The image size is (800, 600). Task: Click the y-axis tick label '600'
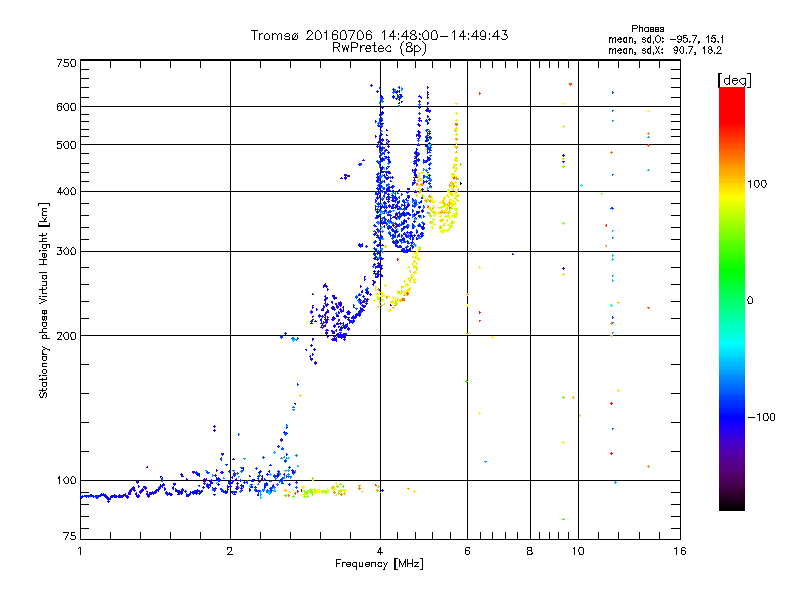pyautogui.click(x=66, y=107)
